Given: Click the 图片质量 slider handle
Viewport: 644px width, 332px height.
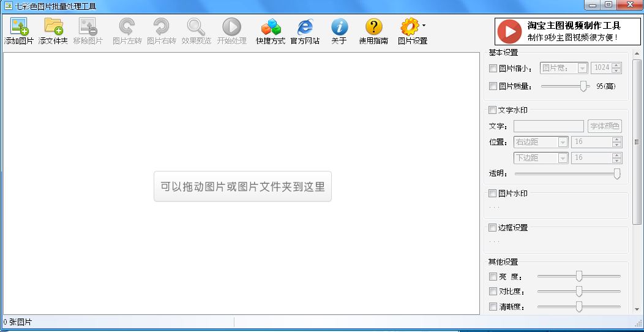Looking at the screenshot, I should click(583, 86).
